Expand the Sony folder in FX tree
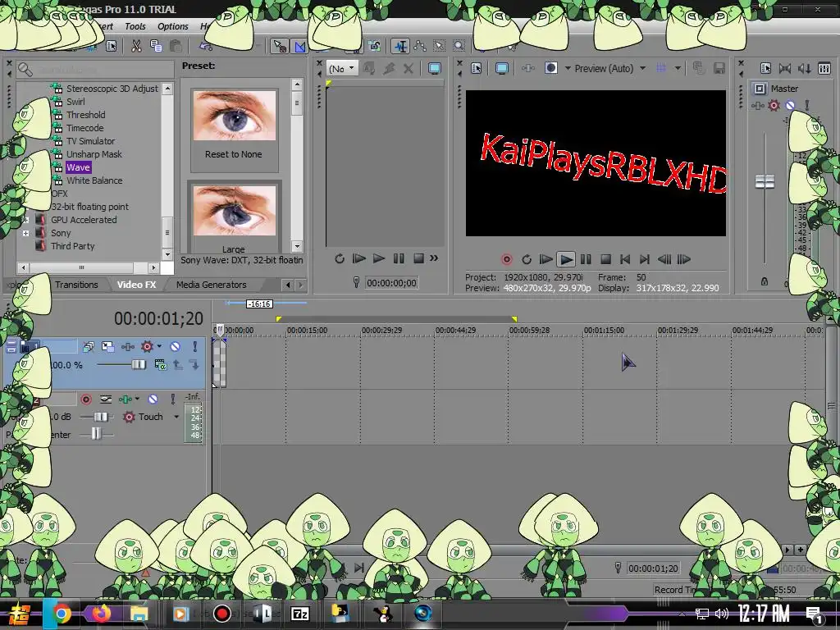This screenshot has width=840, height=630. pos(25,233)
